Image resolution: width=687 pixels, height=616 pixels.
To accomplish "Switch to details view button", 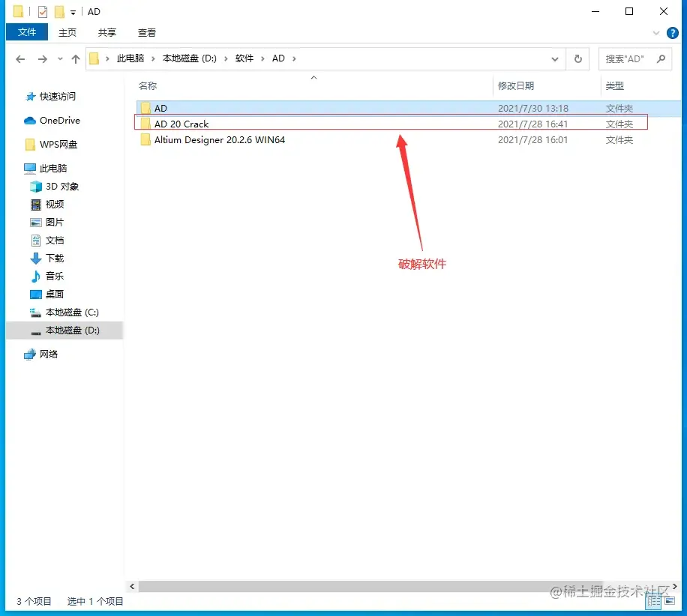I will click(654, 602).
